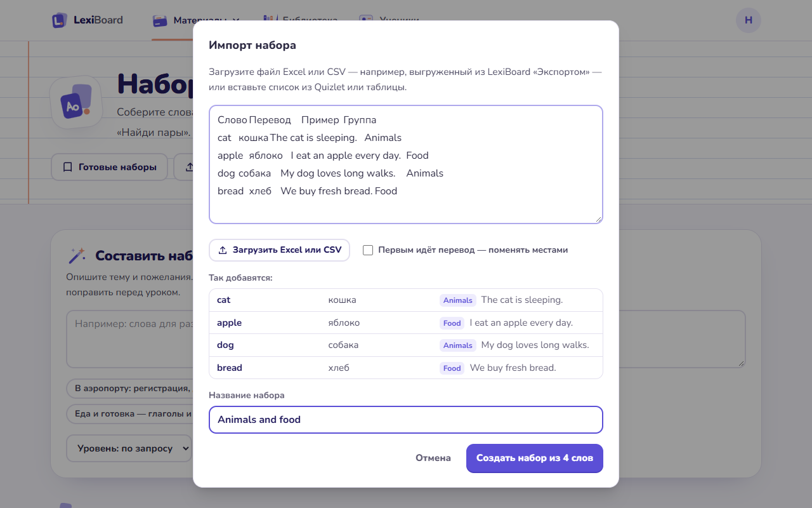Screen dimensions: 812x508
Task: Click the book icon in Готовые наборы
Action: (68, 167)
